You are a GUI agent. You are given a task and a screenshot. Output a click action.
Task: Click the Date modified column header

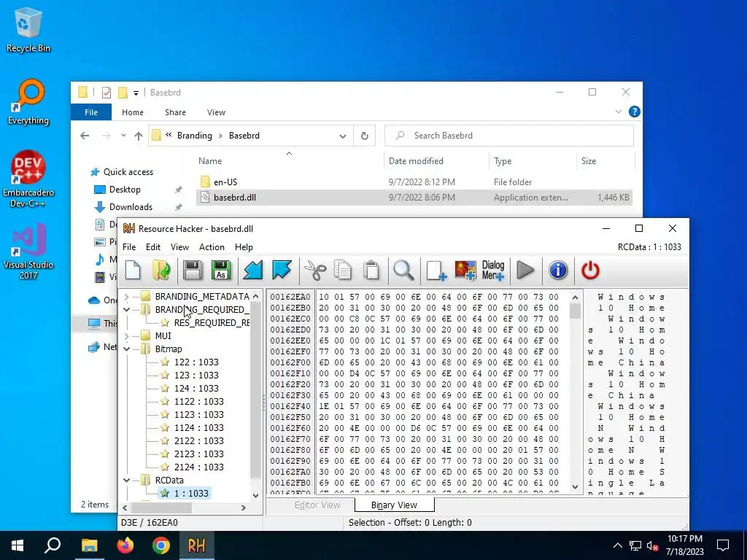416,161
